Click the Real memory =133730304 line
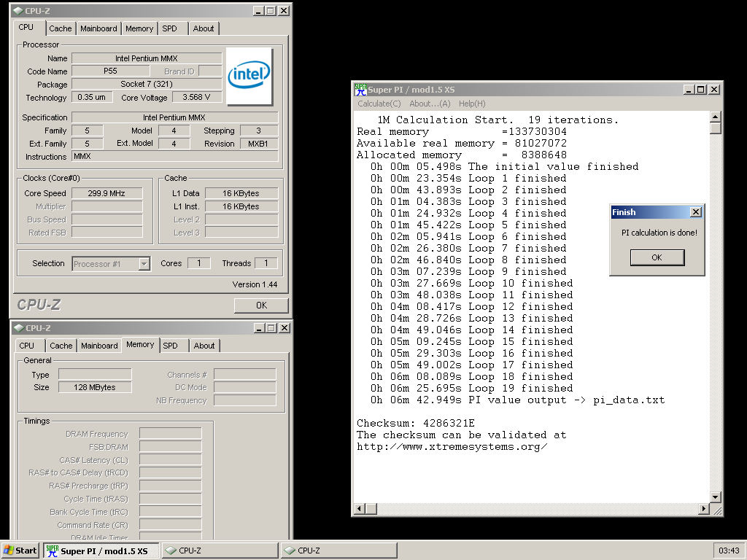 click(462, 131)
